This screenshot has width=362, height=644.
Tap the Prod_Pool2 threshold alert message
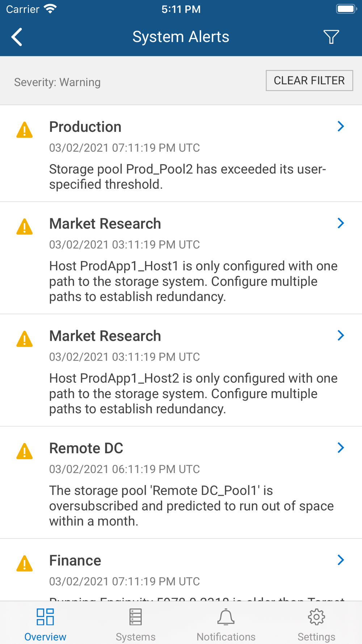pyautogui.click(x=188, y=177)
